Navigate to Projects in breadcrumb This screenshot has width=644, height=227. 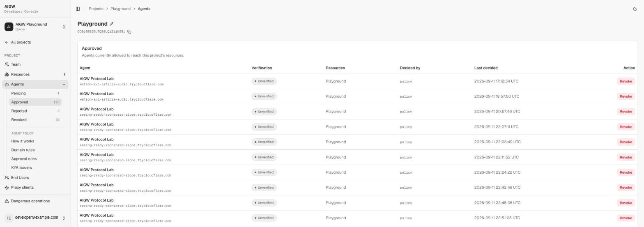96,9
